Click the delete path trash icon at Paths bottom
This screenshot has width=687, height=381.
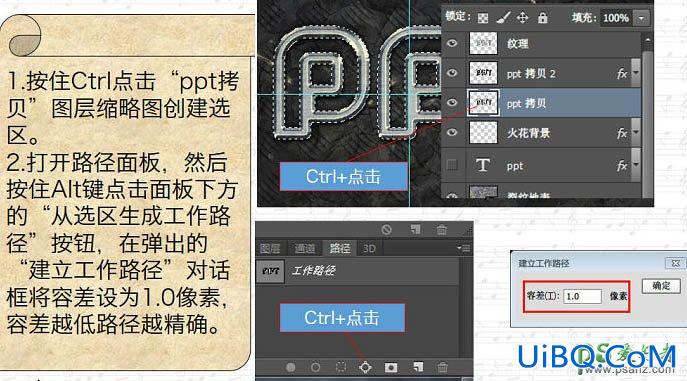(x=443, y=367)
